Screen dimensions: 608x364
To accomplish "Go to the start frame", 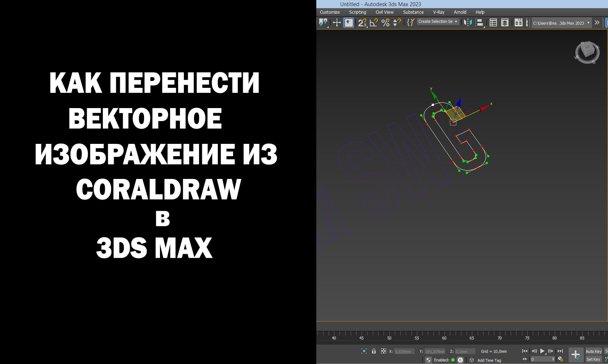I will coord(525,351).
